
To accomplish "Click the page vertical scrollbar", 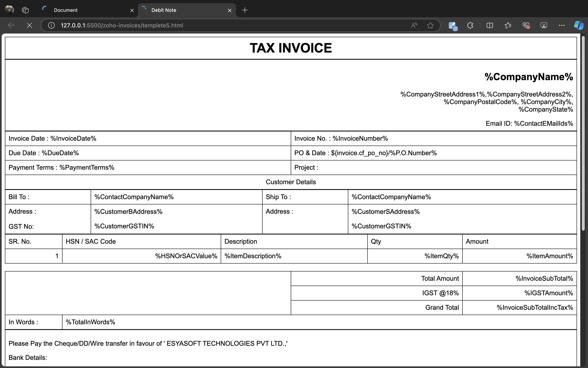I will [583, 133].
